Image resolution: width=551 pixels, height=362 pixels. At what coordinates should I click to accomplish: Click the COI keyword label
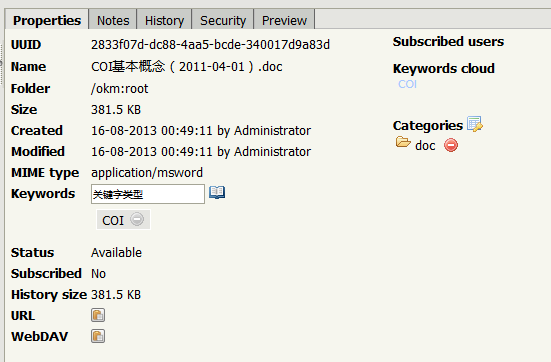click(113, 220)
